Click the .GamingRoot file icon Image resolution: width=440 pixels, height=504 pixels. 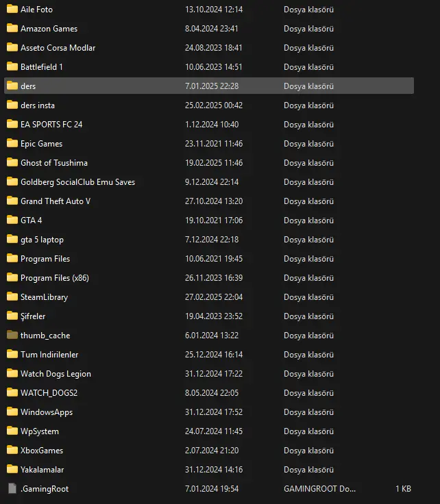(12, 488)
